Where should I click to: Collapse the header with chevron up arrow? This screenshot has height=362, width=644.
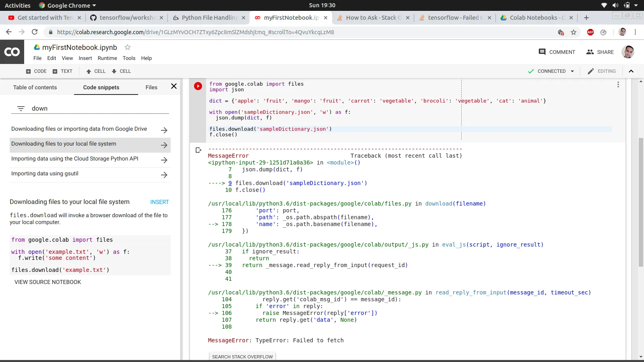tap(631, 71)
